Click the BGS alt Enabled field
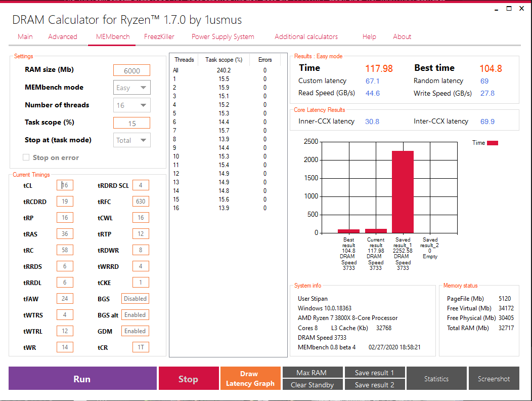Viewport: 532px width, 401px height. 135,315
